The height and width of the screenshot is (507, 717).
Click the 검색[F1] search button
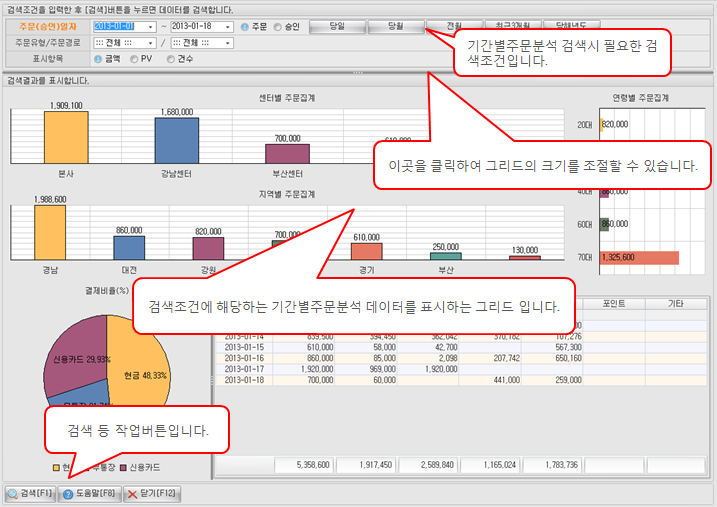(30, 494)
